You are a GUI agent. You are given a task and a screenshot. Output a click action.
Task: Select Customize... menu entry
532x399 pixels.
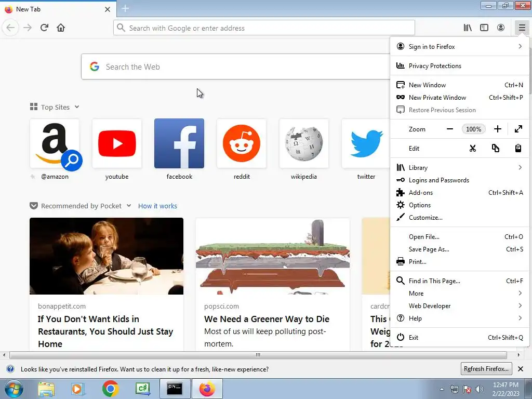point(460,218)
